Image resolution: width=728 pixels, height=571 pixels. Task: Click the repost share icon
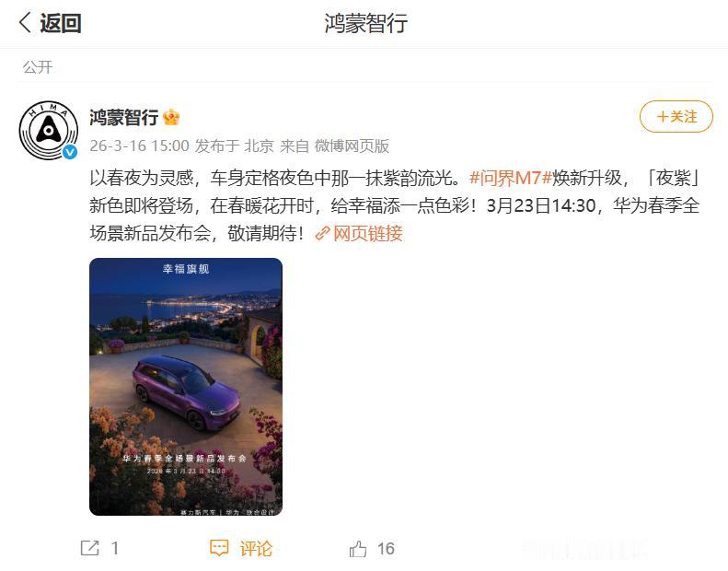[89, 548]
